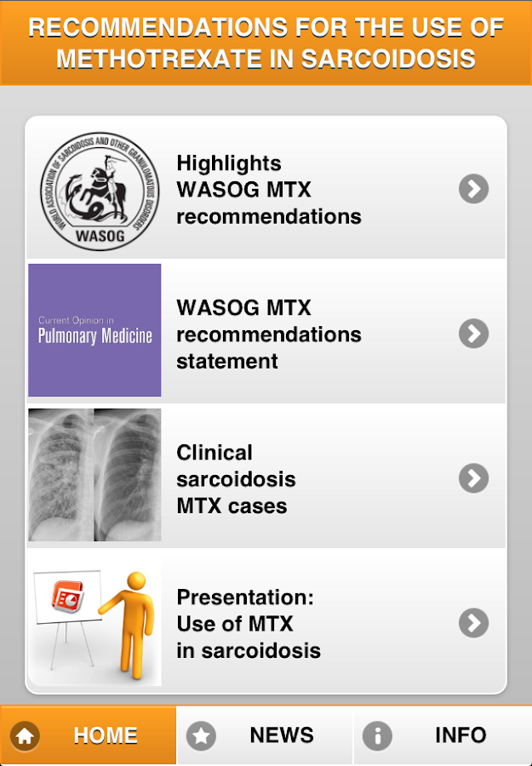532x766 pixels.
Task: Go to the INFO tab
Action: 460,735
